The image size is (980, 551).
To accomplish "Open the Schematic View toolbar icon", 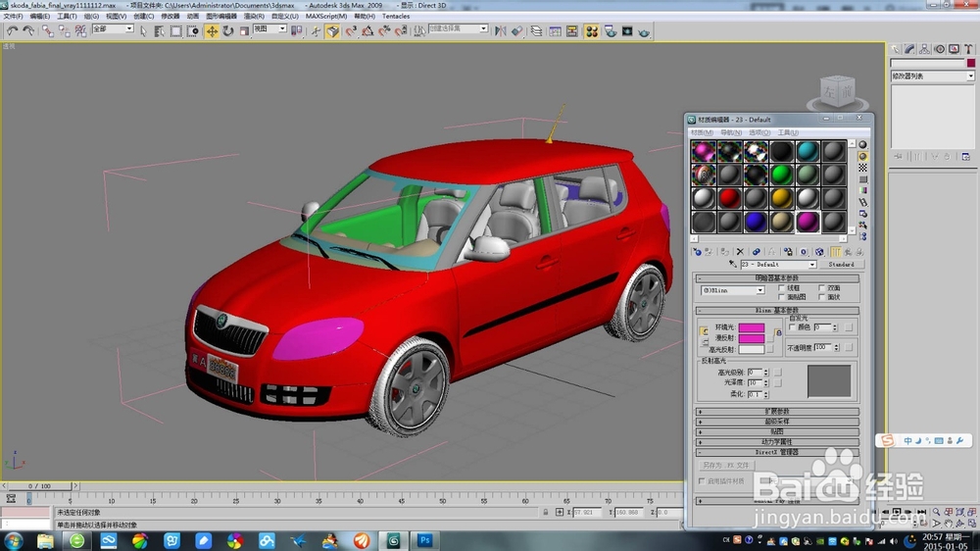I will click(x=572, y=31).
